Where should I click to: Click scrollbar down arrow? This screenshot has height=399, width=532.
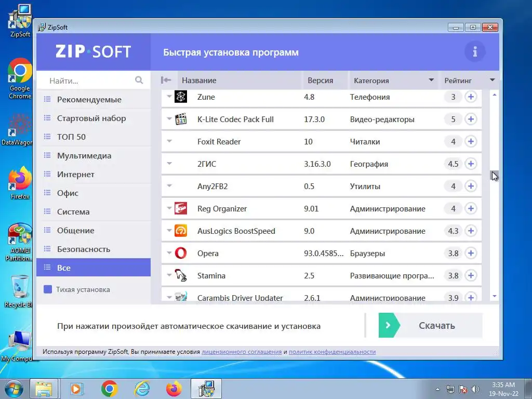[x=495, y=296]
